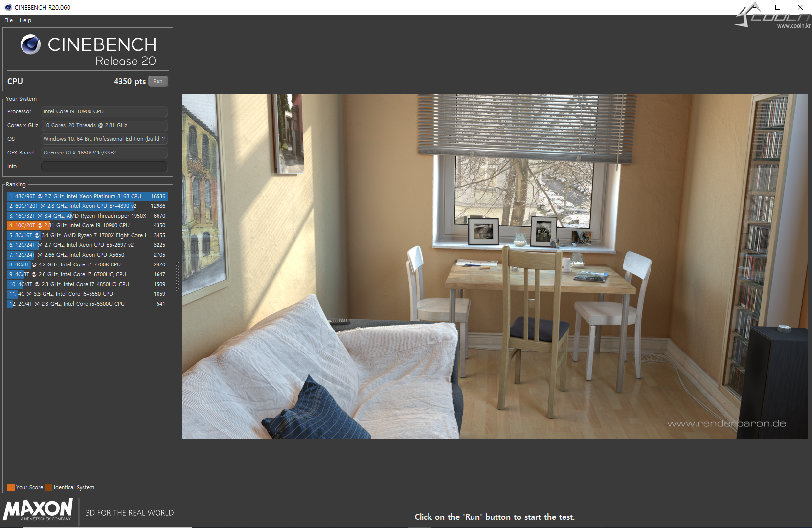The image size is (812, 528).
Task: Select ranking row Intel Core i5-5300U CPU
Action: pyautogui.click(x=88, y=304)
